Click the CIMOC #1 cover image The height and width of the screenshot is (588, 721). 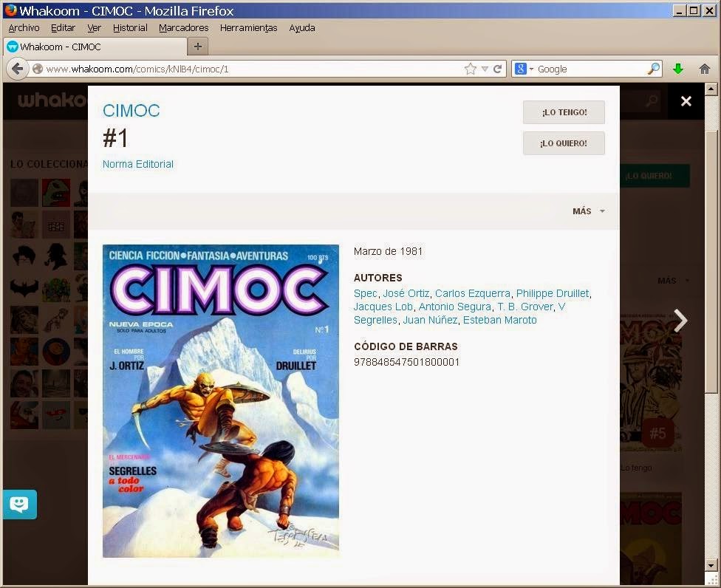(221, 401)
